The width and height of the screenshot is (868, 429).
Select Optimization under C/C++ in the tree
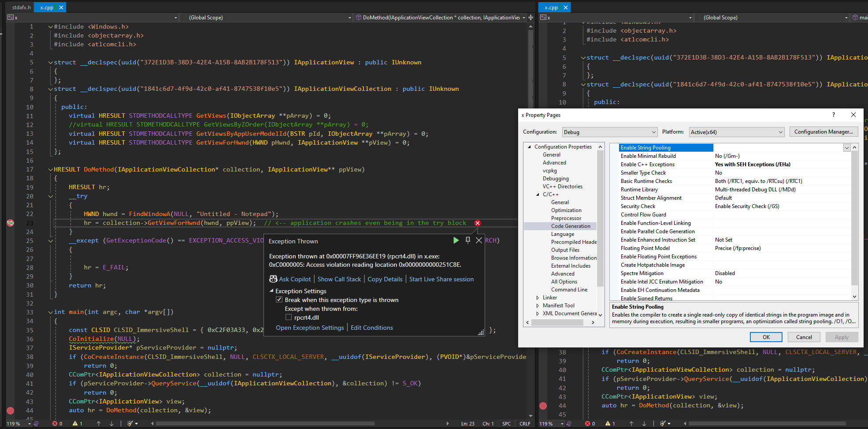566,210
